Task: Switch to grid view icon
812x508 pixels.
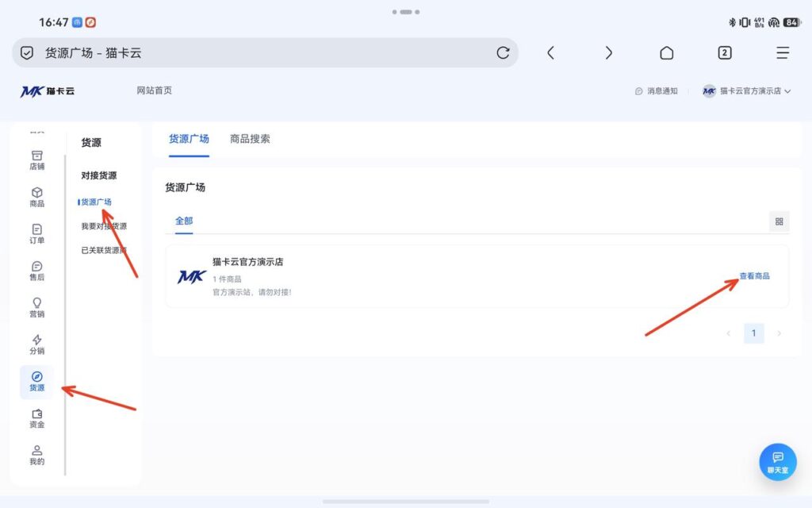Action: coord(779,222)
